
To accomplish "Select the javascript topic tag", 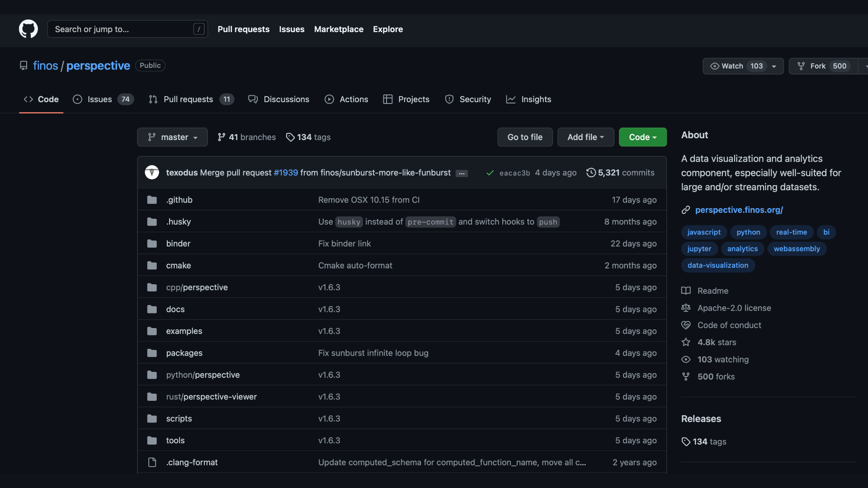I will click(704, 232).
